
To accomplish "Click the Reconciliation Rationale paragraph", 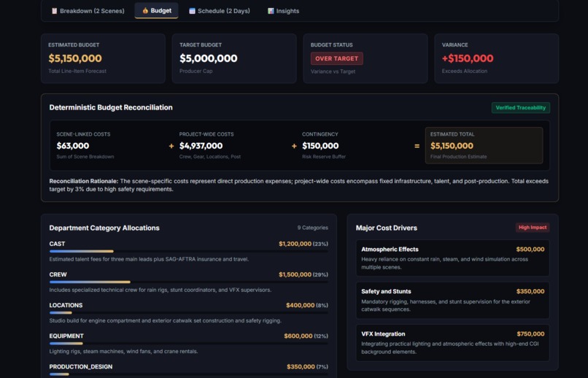I will (299, 185).
